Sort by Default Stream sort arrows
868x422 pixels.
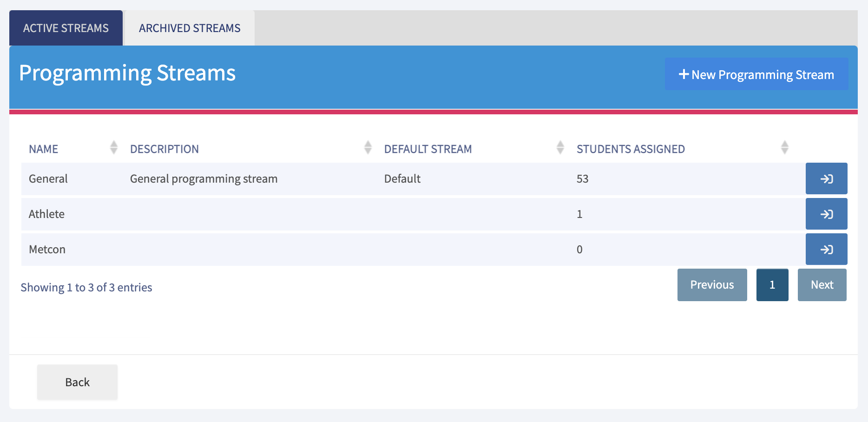coord(560,148)
